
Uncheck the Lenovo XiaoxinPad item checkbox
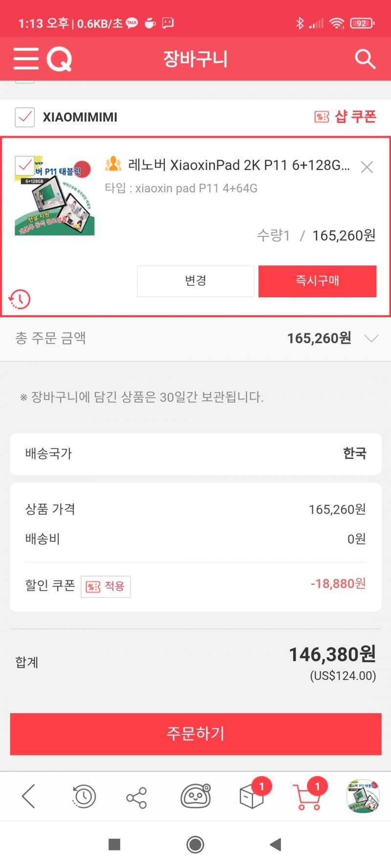(x=25, y=166)
